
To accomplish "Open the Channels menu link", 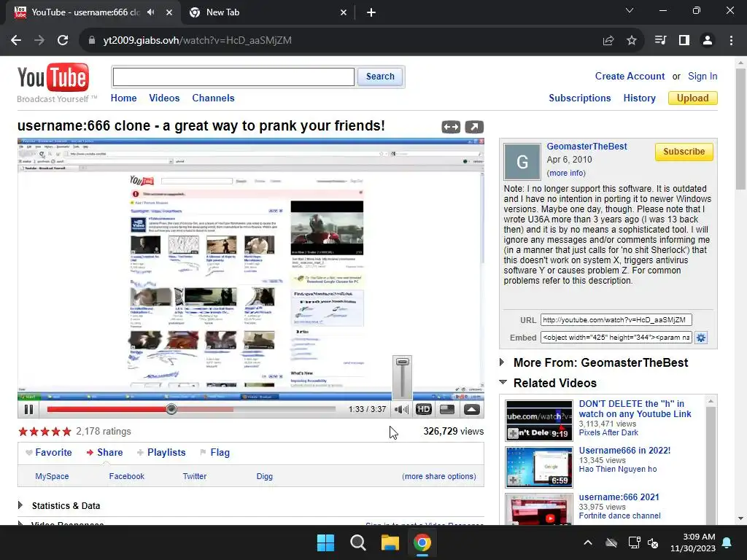I will (214, 98).
